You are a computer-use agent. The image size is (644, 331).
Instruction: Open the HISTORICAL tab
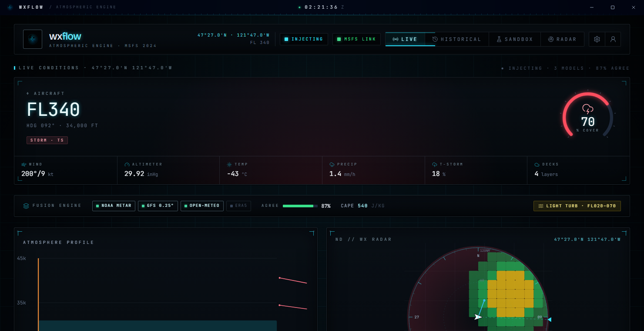pos(456,39)
